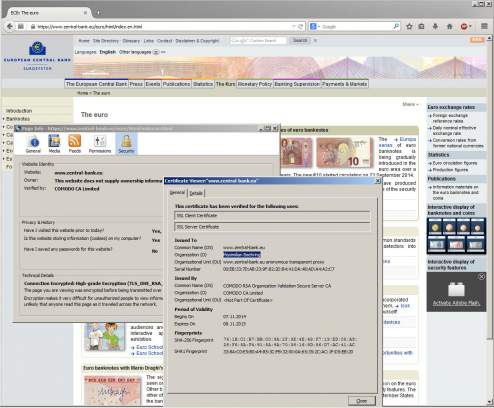Switch to the Details certificate tab
494x408 pixels.
pos(196,193)
